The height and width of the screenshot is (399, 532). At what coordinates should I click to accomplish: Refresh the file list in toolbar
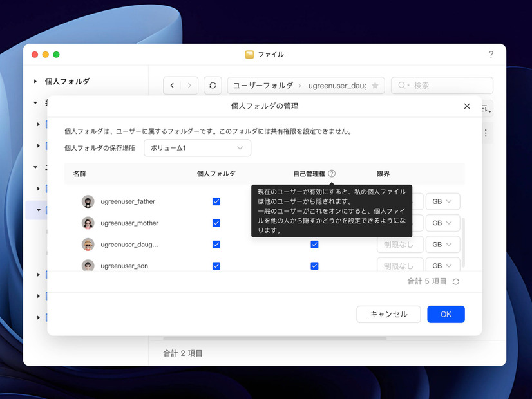click(x=213, y=86)
